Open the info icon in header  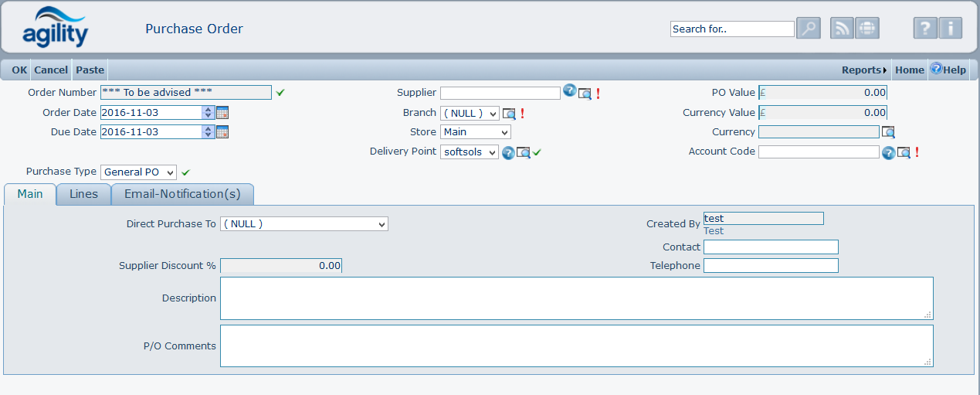click(x=951, y=29)
